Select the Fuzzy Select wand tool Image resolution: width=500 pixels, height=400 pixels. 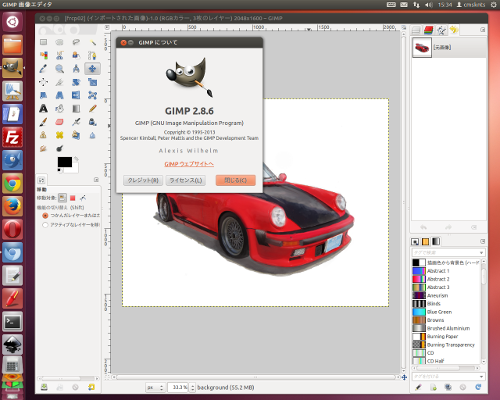click(92, 42)
